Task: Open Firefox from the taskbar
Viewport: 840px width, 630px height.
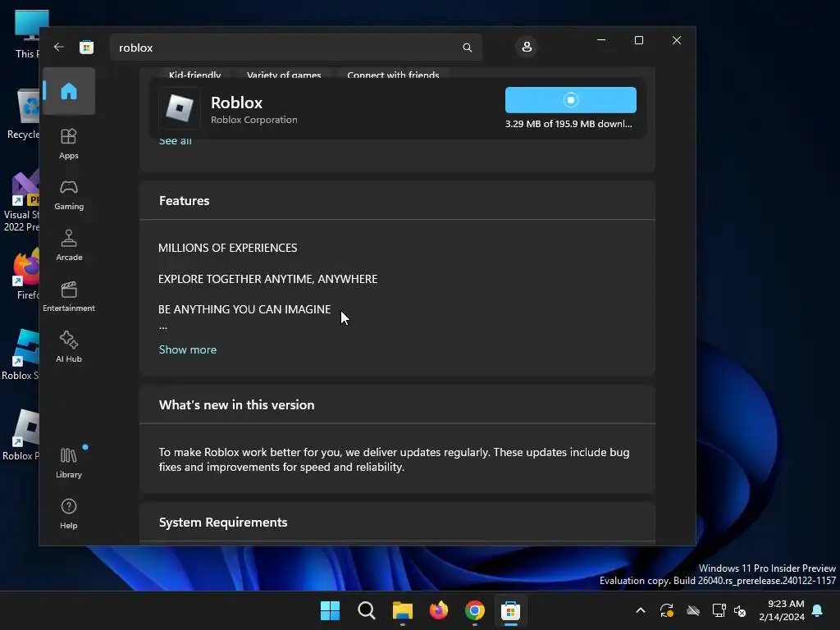Action: 439,610
